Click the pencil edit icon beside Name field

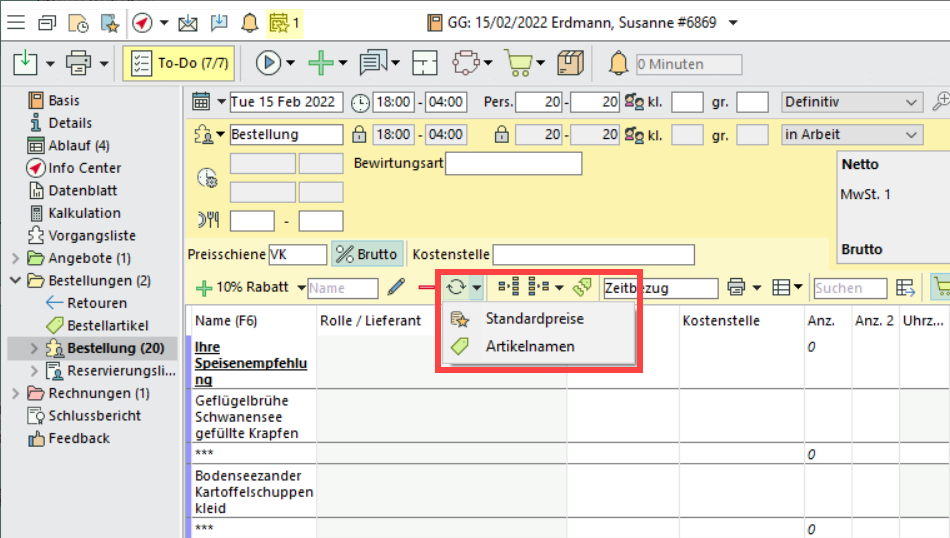396,288
